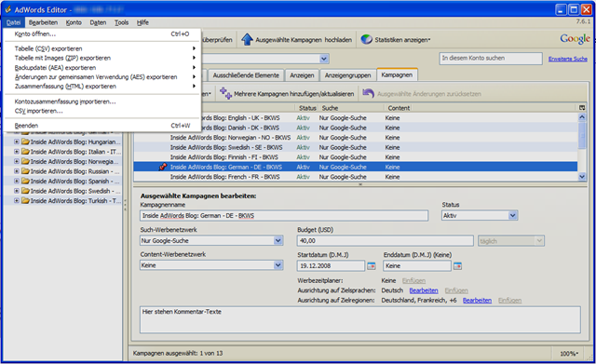The image size is (596, 364).
Task: Click the pin icon on the German campaign row
Action: tap(163, 167)
